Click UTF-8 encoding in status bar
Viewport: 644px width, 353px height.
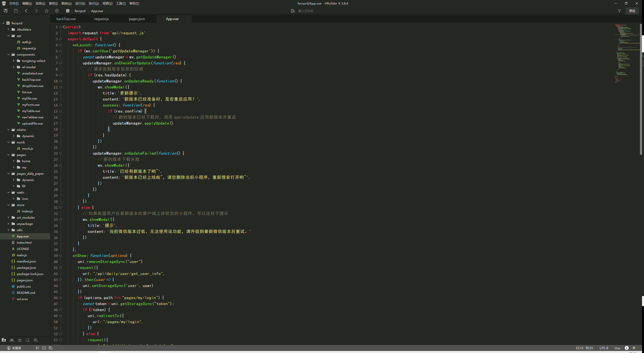(604, 348)
